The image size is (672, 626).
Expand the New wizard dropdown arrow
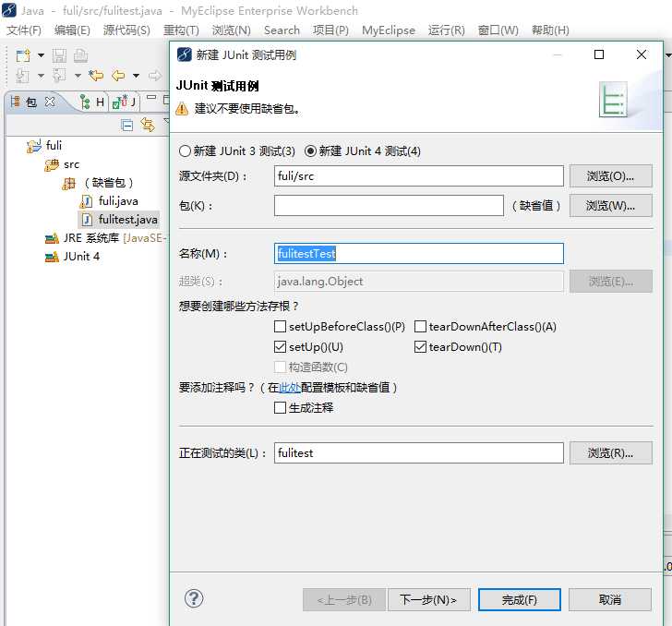[x=41, y=55]
